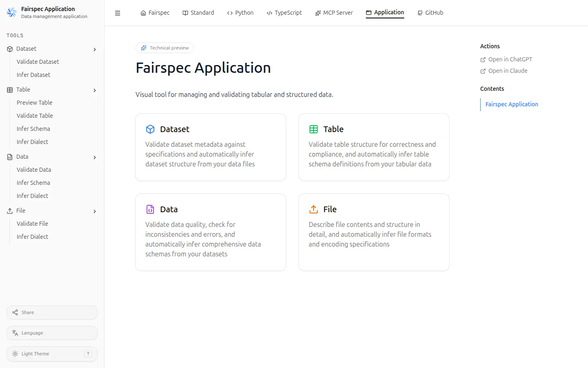The height and width of the screenshot is (368, 588).
Task: Click the GitHub icon in top navigation
Action: click(x=420, y=13)
